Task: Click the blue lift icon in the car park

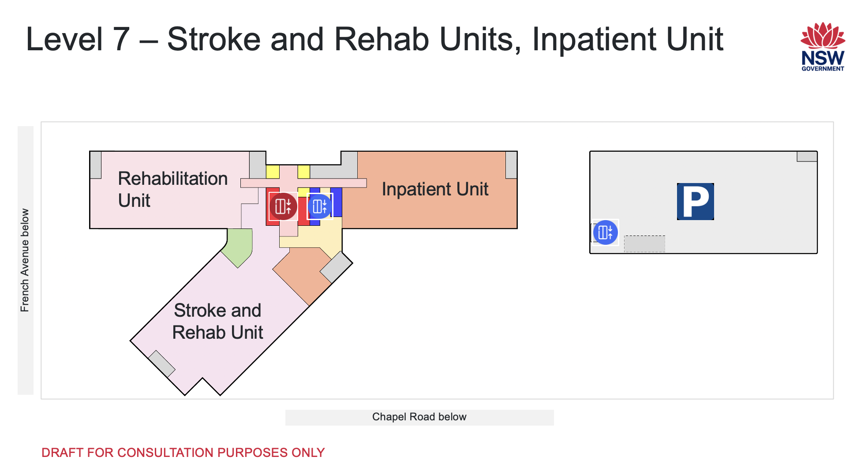Action: pos(605,232)
